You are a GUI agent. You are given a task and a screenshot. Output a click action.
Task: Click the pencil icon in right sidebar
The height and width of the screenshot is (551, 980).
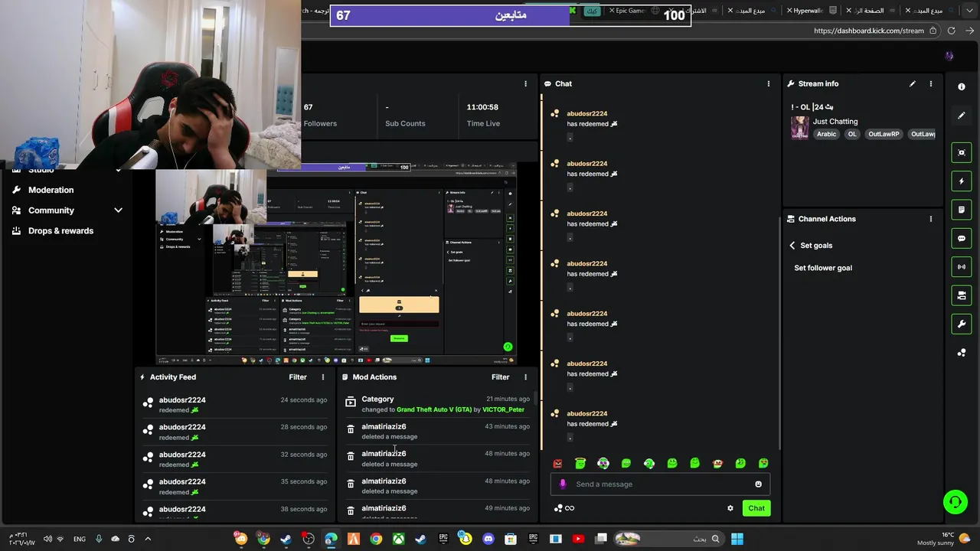(x=962, y=116)
